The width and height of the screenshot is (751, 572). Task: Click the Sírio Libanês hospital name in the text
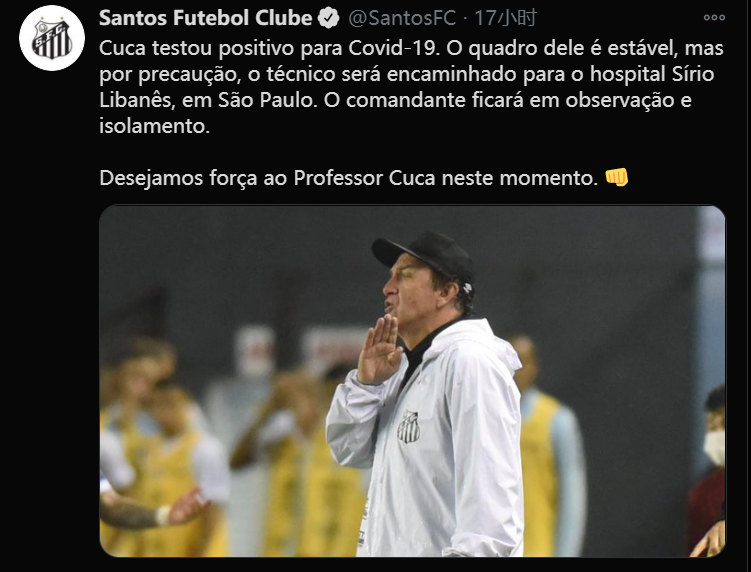(x=407, y=87)
